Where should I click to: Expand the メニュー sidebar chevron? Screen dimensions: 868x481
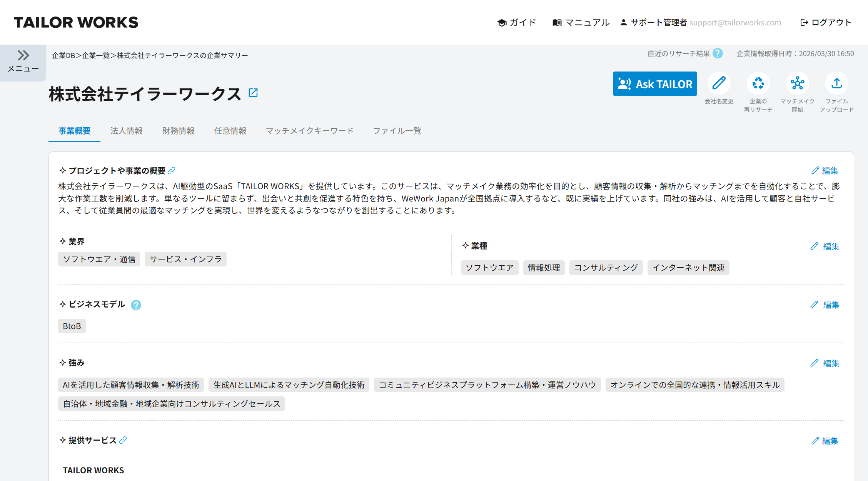(x=23, y=56)
